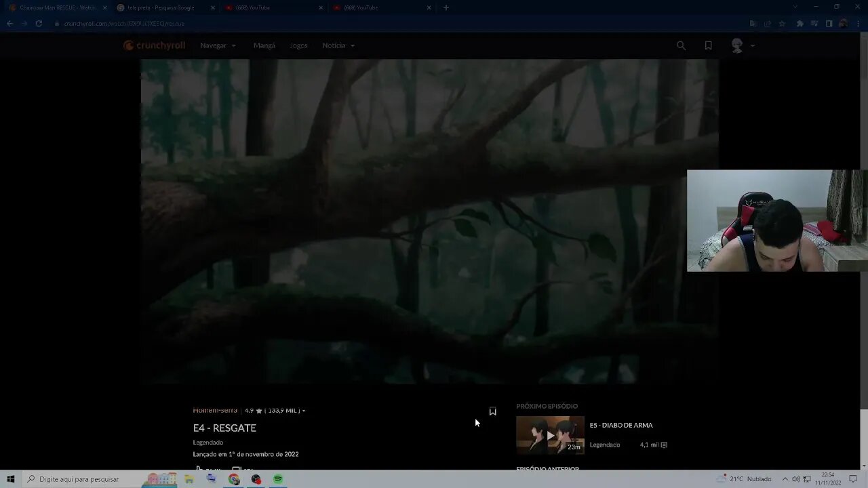Click the E4 - RESGATE episode title

(x=224, y=428)
